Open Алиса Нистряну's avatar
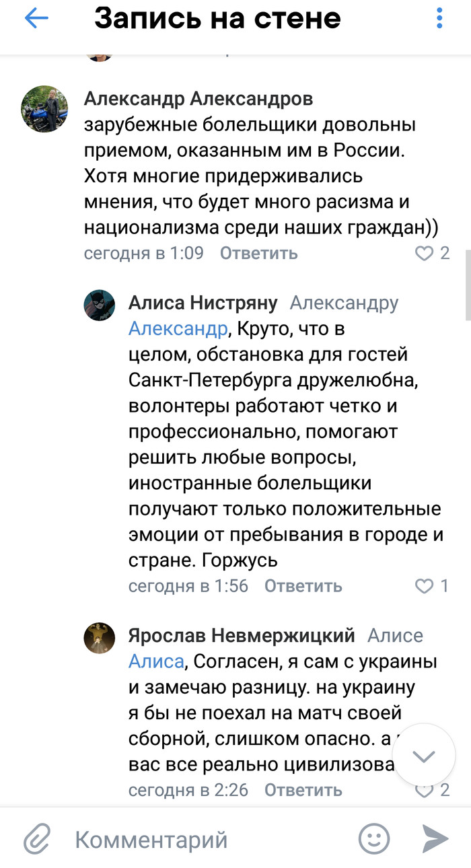 [99, 305]
